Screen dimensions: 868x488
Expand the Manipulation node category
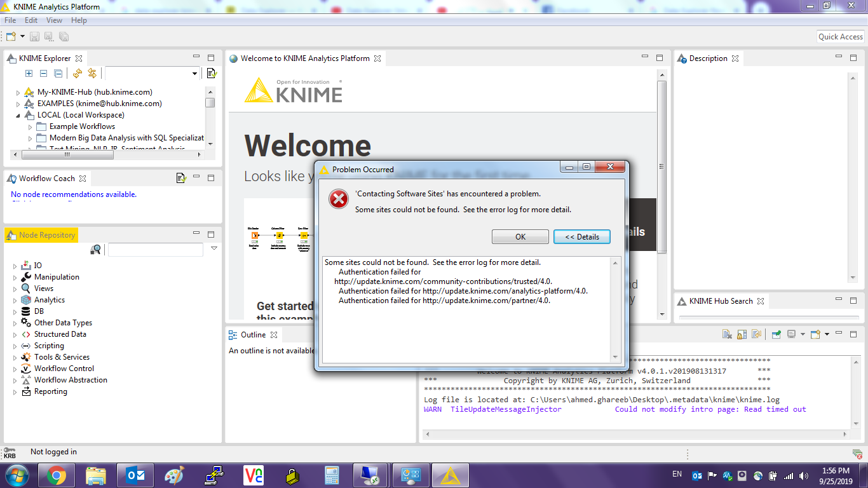15,277
